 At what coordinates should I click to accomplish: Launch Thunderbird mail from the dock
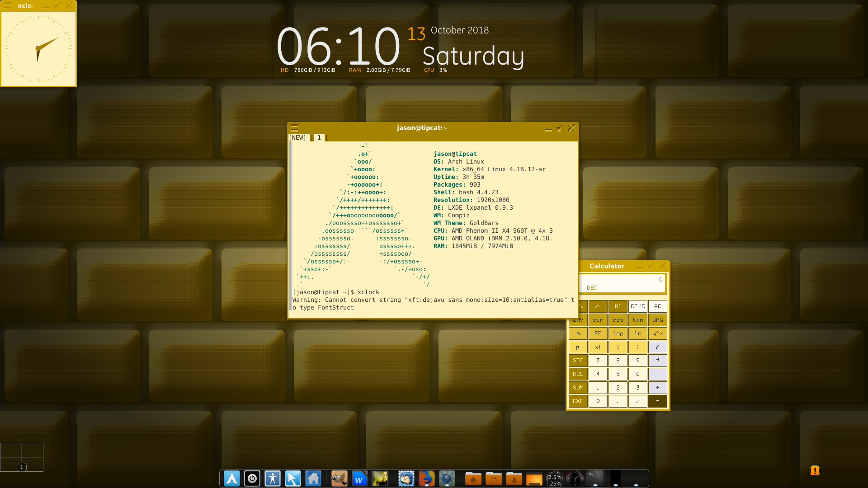pos(406,479)
